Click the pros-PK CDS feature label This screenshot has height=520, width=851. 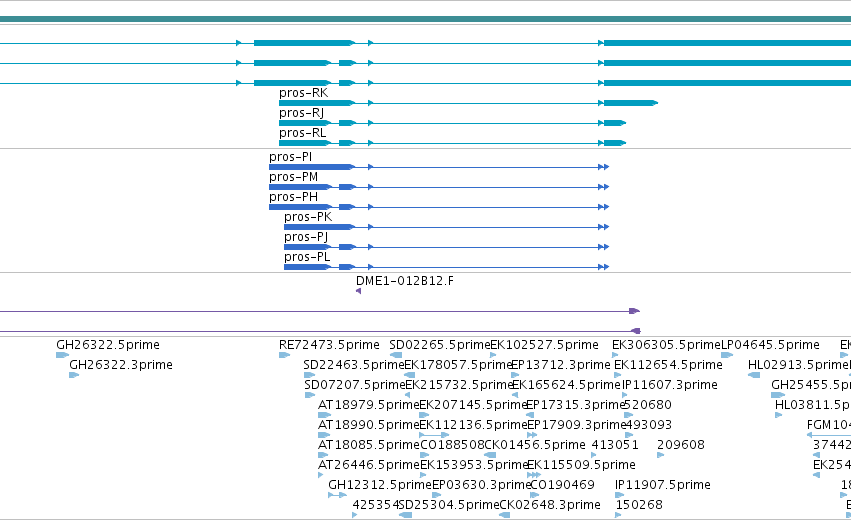[308, 217]
